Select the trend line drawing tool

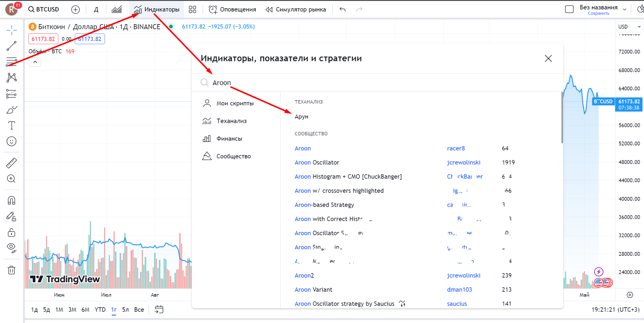point(12,46)
